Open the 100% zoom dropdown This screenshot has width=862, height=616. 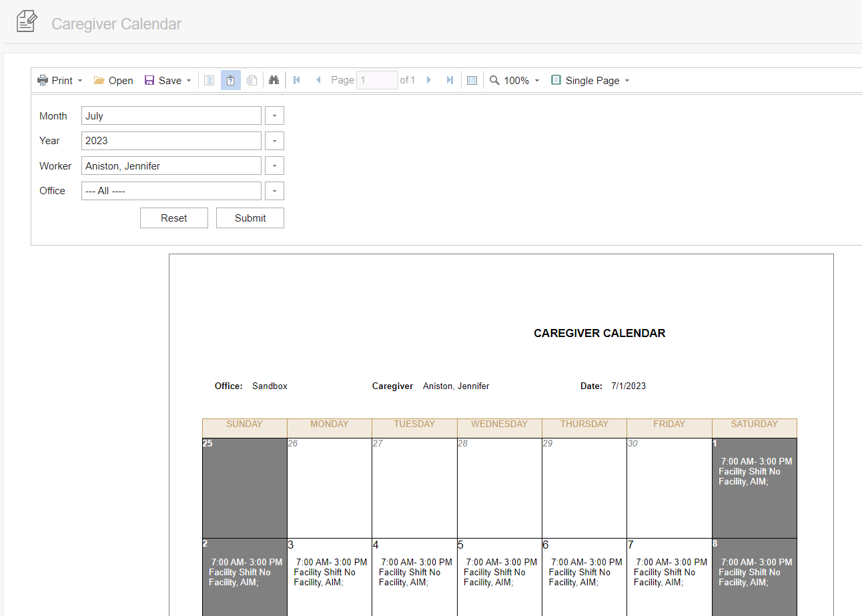[x=514, y=80]
